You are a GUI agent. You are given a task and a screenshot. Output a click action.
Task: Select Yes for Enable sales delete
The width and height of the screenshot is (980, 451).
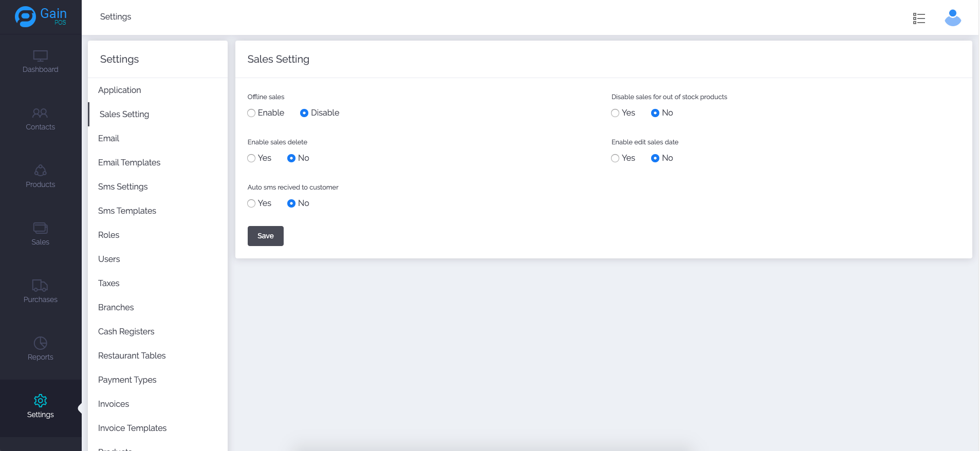pos(251,158)
